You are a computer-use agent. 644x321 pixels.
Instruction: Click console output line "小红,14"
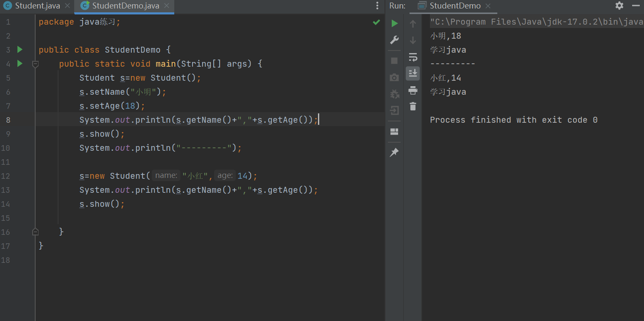[x=446, y=78]
